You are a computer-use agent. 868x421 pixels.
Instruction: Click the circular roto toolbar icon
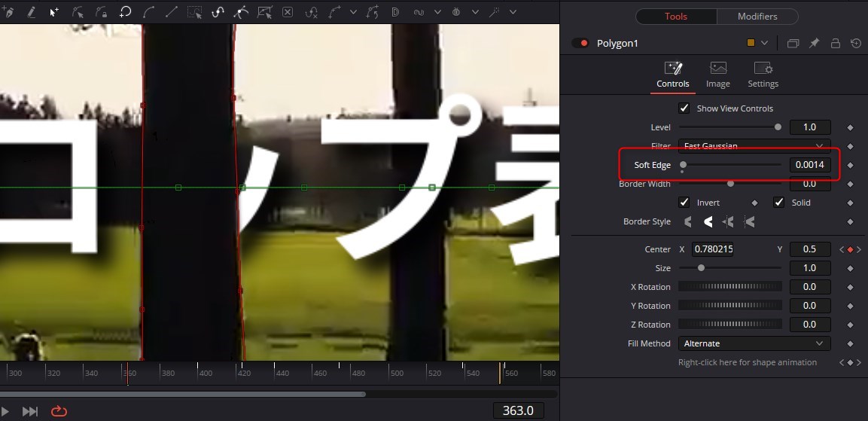[456, 11]
